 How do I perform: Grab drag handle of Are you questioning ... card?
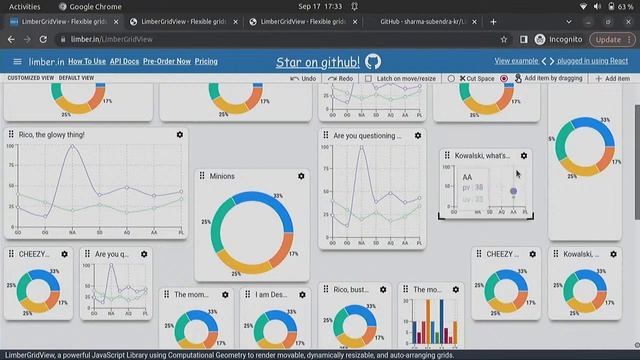click(326, 135)
